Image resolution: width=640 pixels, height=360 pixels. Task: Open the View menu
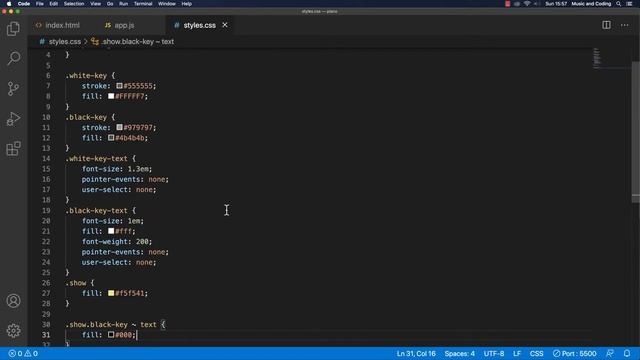pyautogui.click(x=96, y=4)
